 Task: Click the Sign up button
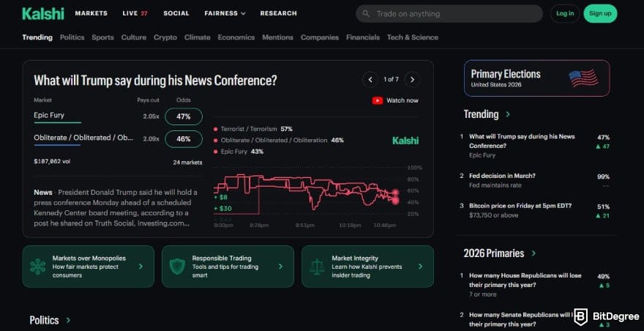point(600,14)
